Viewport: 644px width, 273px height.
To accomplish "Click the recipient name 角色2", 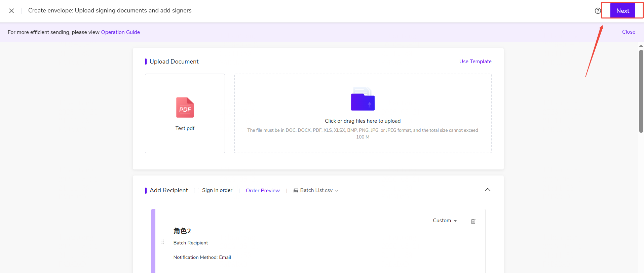I will [182, 231].
